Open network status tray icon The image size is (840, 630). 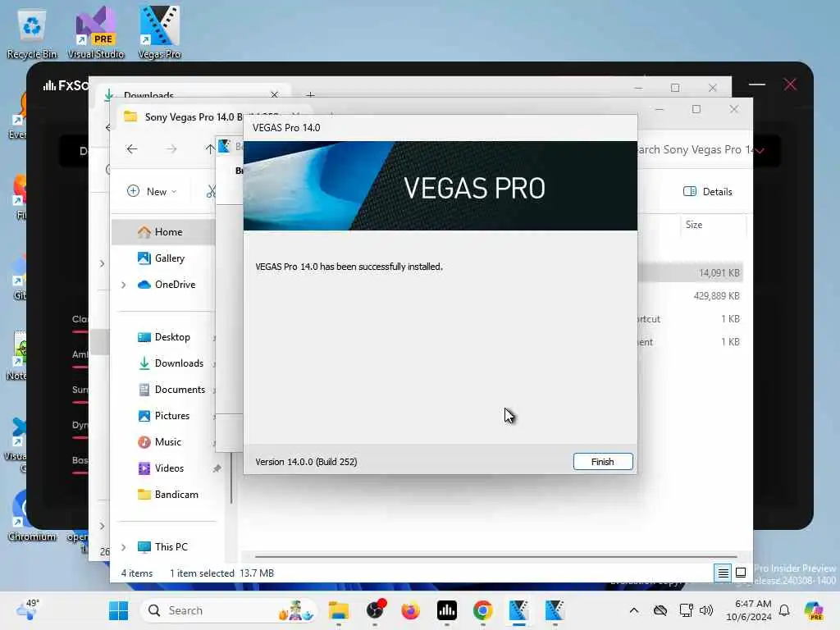pos(686,610)
